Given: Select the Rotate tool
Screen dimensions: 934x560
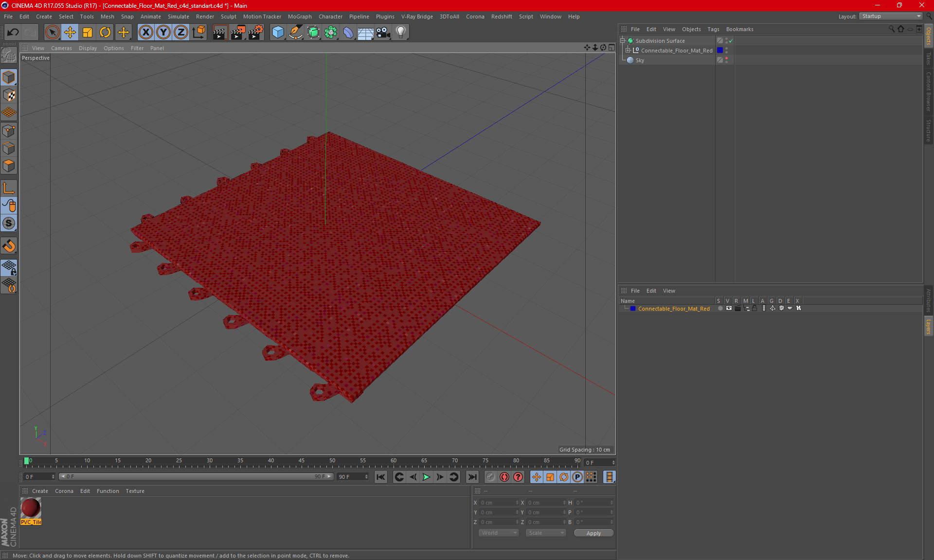Looking at the screenshot, I should tap(105, 33).
